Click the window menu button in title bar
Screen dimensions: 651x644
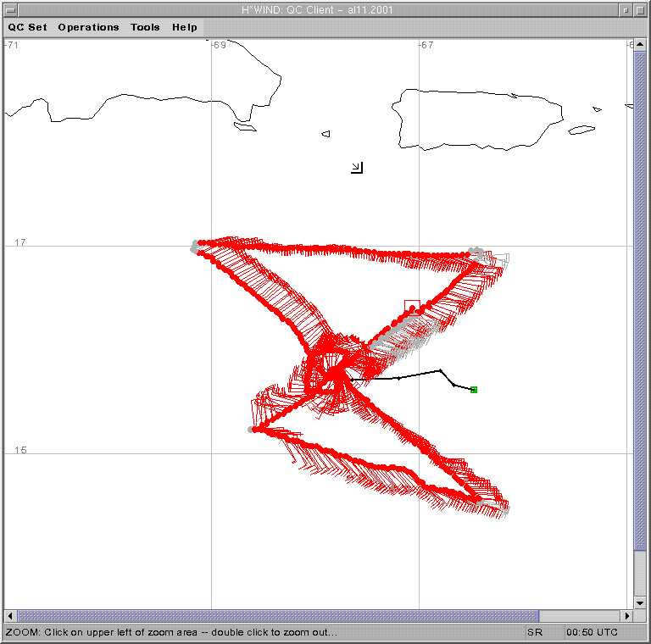pyautogui.click(x=10, y=9)
